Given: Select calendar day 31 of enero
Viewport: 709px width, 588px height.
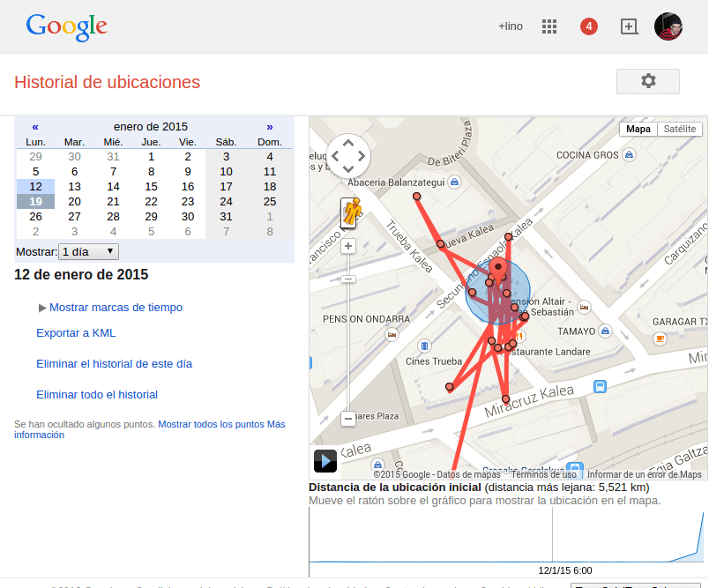Looking at the screenshot, I should tap(226, 217).
